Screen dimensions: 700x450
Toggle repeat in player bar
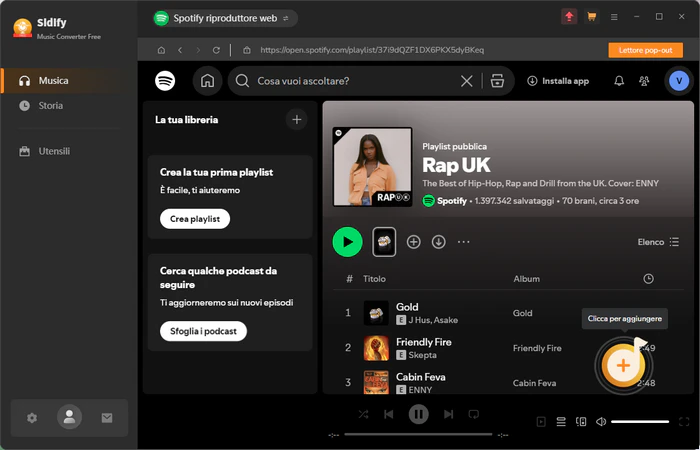(474, 414)
